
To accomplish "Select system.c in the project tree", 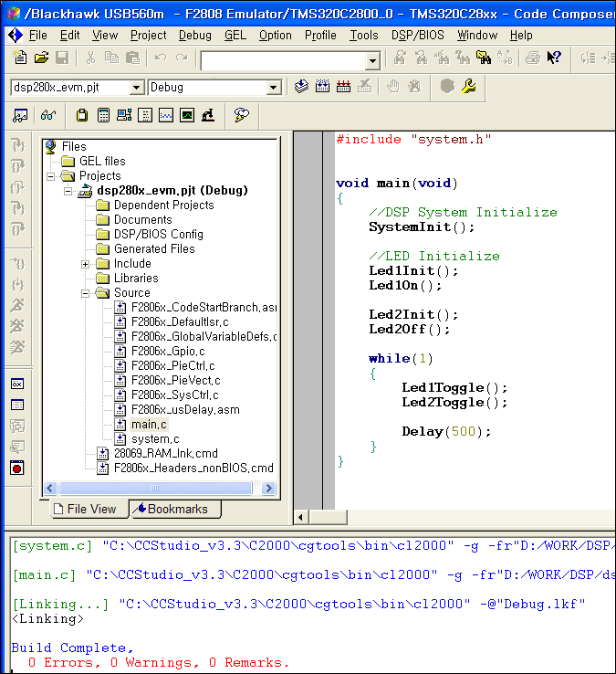I will 155,439.
